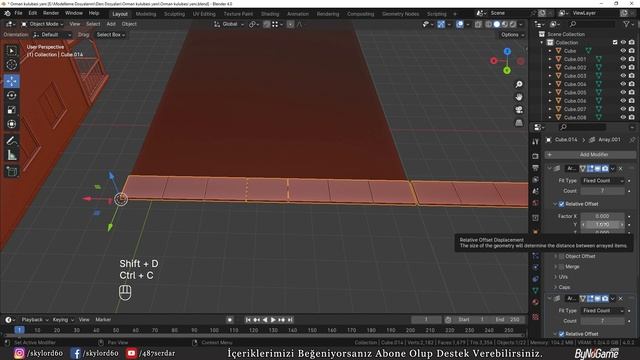The image size is (640, 360).
Task: Select the Add Cube tool
Action: pos(11,171)
